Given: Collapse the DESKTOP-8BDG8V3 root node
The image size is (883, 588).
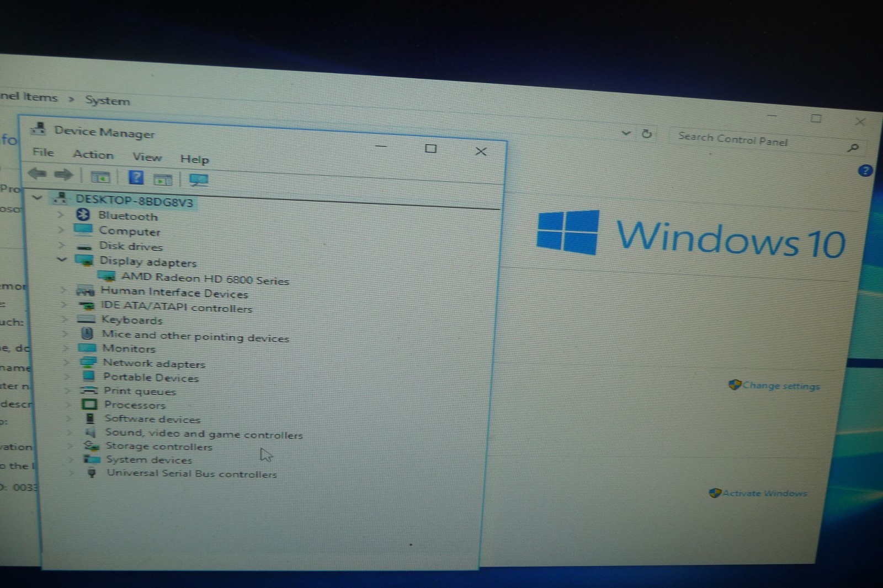Looking at the screenshot, I should [37, 197].
